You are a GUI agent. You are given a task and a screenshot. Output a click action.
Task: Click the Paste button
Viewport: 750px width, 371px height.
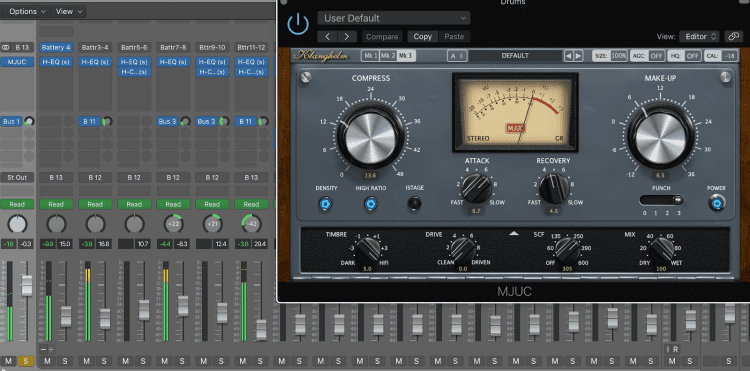click(x=454, y=36)
